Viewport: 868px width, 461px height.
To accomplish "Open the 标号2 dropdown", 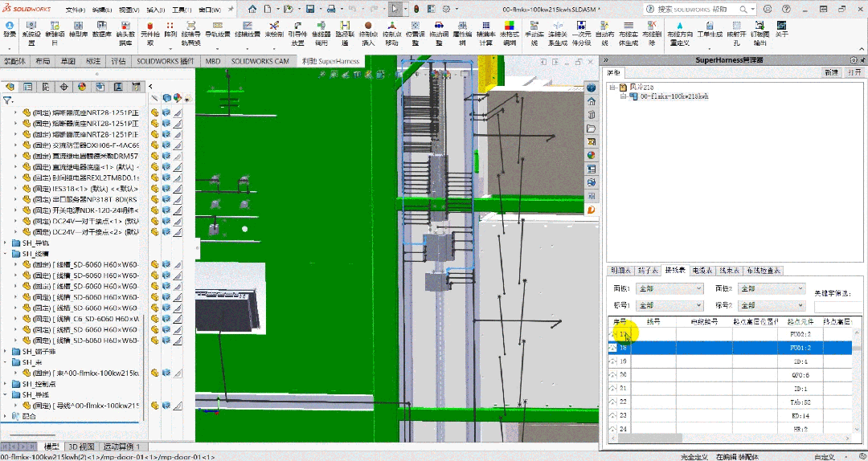I will 772,305.
